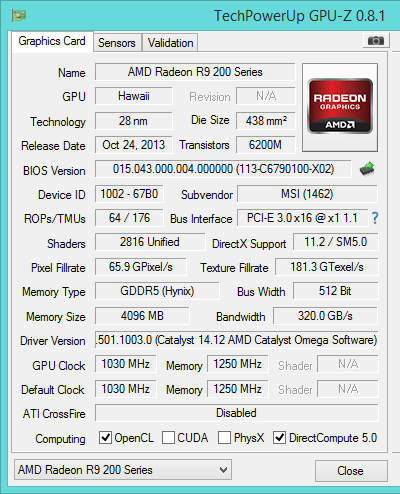Switch to the Sensors tab
The width and height of the screenshot is (400, 494).
117,43
